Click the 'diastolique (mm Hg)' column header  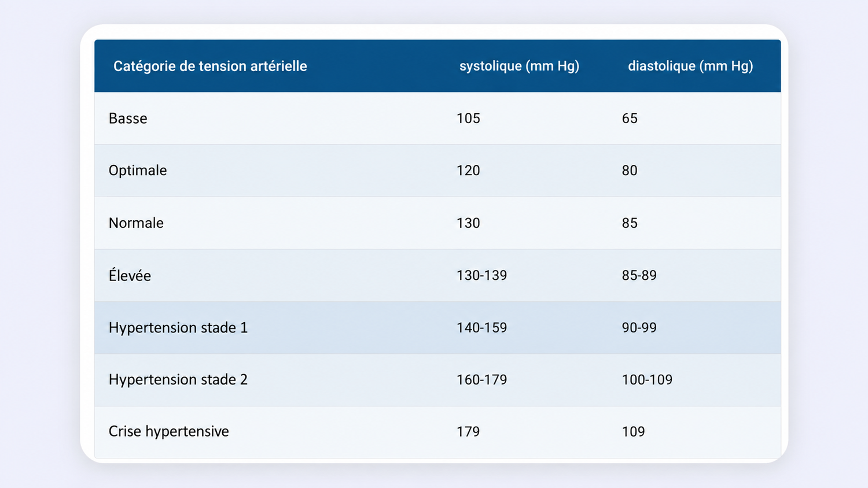[690, 66]
